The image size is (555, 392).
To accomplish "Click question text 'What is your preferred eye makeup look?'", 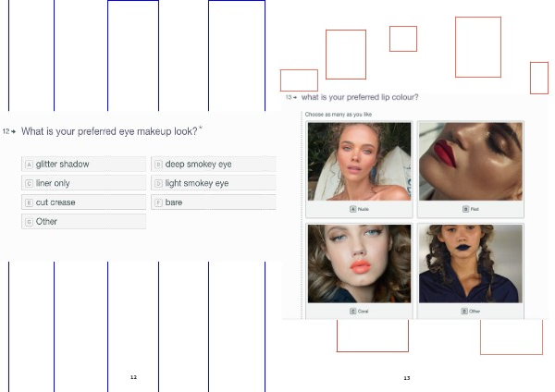I will 109,131.
